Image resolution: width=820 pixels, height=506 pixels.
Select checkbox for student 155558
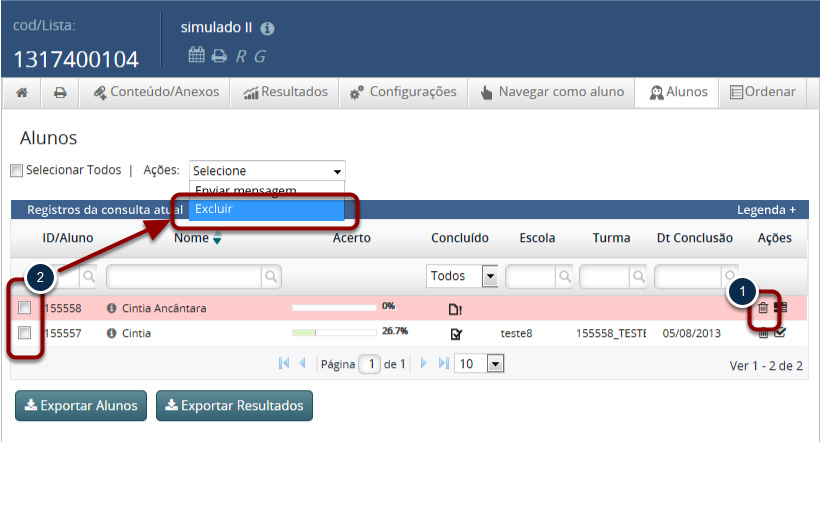(25, 307)
